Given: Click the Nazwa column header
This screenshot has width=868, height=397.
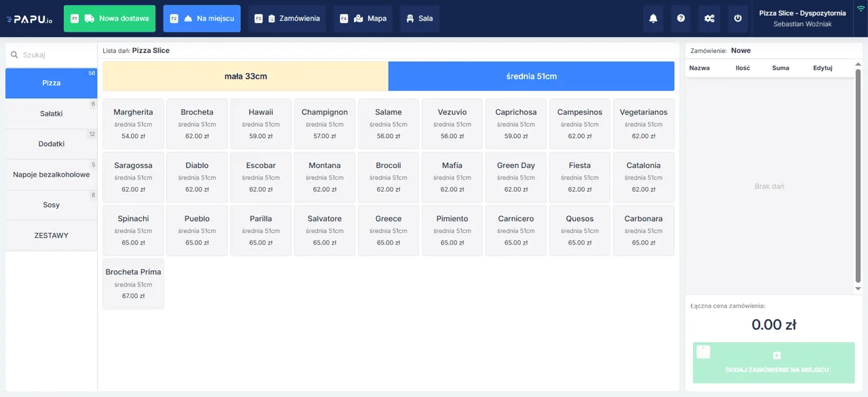Looking at the screenshot, I should pyautogui.click(x=699, y=68).
